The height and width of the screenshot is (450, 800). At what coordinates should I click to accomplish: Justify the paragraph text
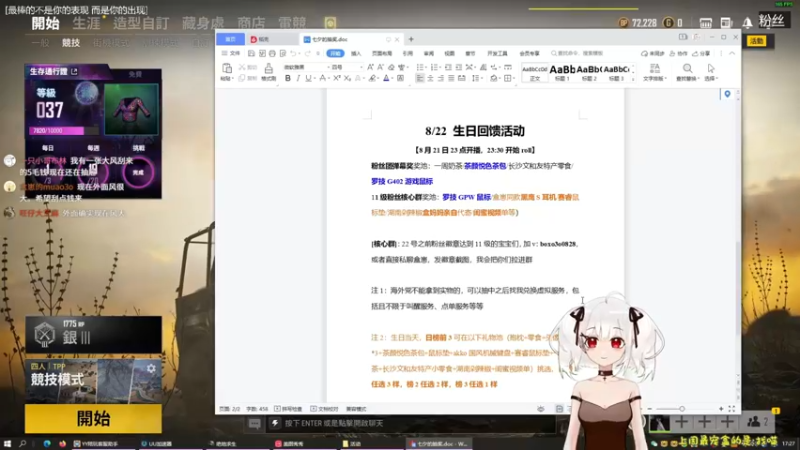click(451, 79)
